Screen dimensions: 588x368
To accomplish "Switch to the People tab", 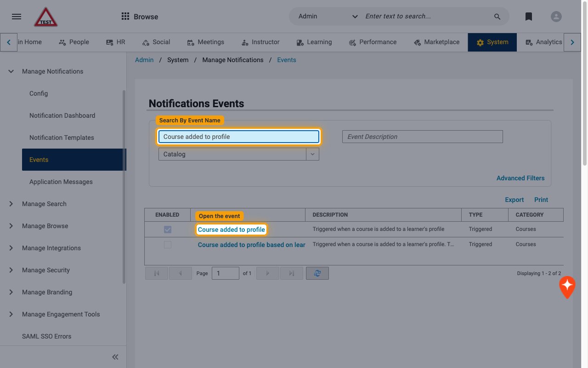I will 74,42.
